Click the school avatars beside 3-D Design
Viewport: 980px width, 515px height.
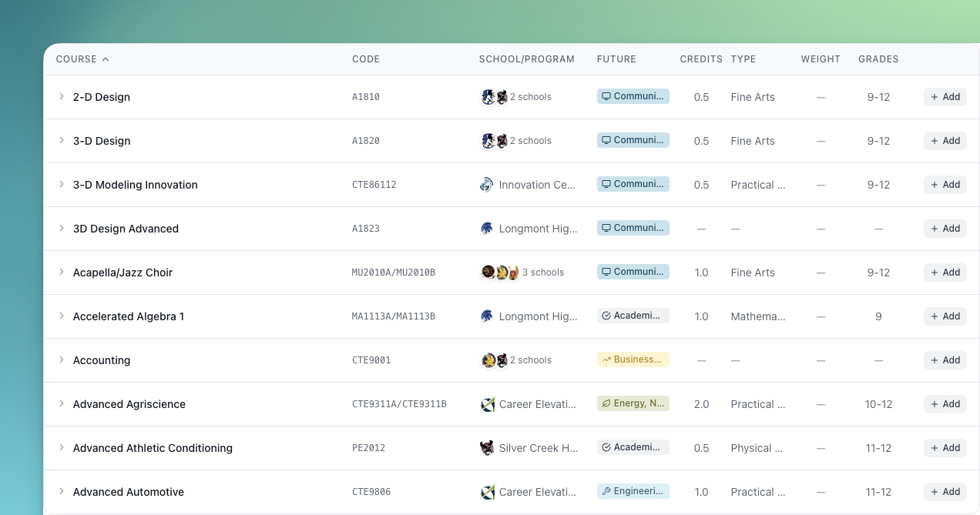tap(494, 140)
